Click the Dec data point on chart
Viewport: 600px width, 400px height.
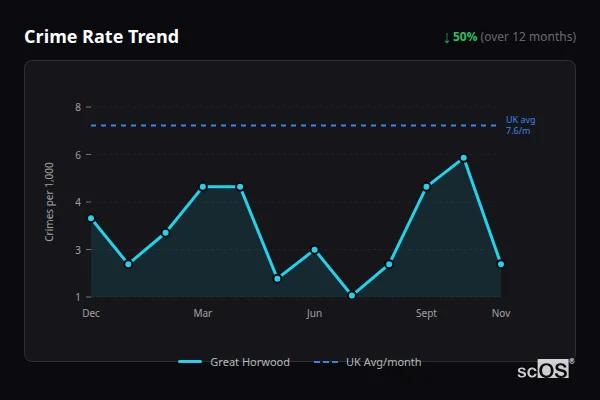click(x=91, y=218)
